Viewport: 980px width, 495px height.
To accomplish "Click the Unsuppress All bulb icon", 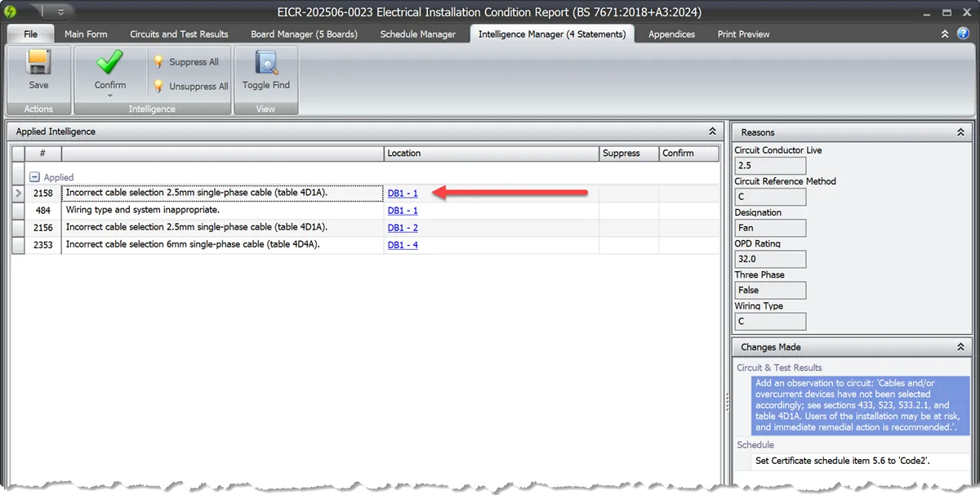I will coord(157,86).
